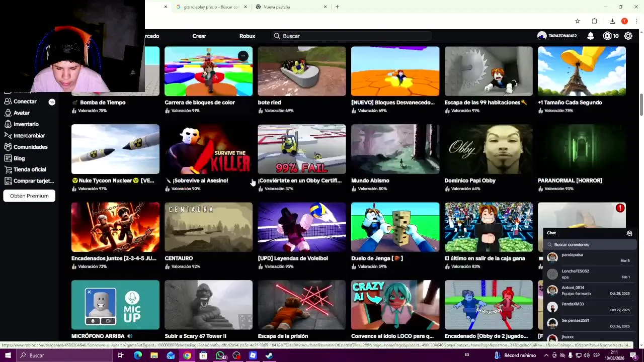The image size is (644, 362).
Task: Open the Nuke Tycoon Nuclear thumbnail
Action: (115, 149)
